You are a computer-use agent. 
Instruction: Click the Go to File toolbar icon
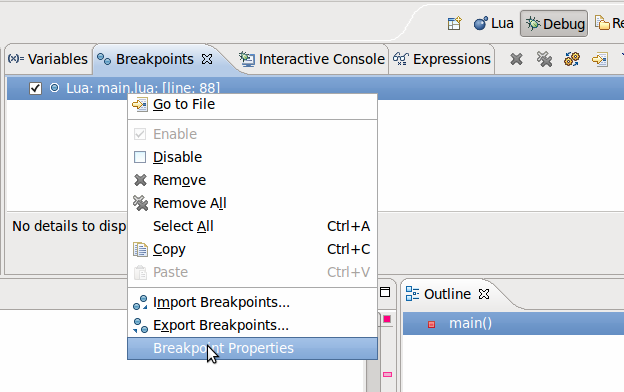600,59
